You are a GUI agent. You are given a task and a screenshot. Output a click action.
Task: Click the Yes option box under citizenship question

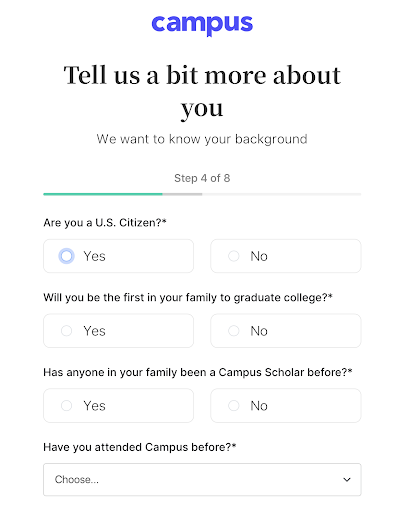tap(118, 256)
